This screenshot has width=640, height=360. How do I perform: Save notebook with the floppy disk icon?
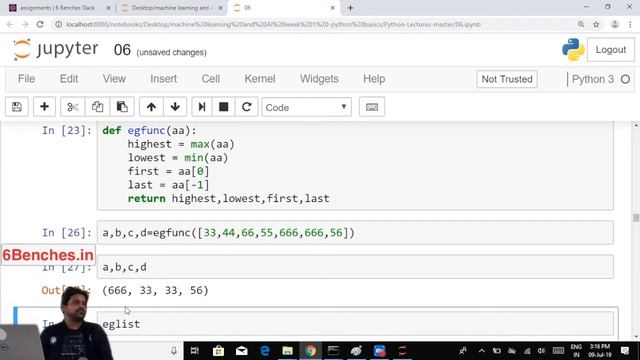coord(17,107)
